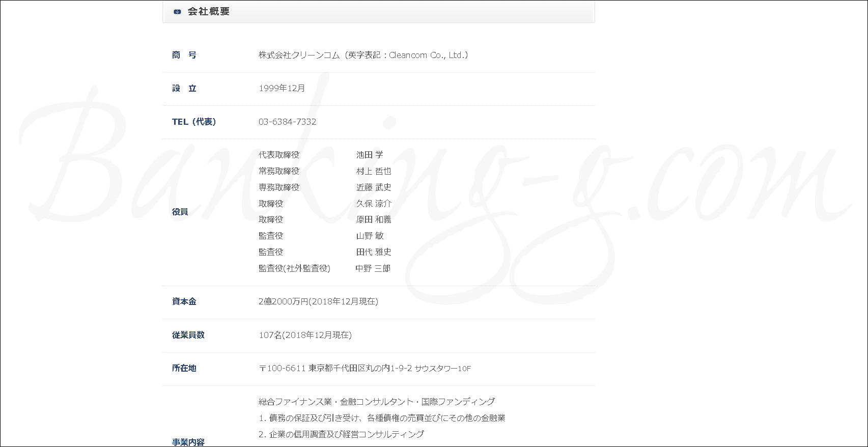
Task: Click 監査役(社外監査役) title text
Action: (294, 268)
